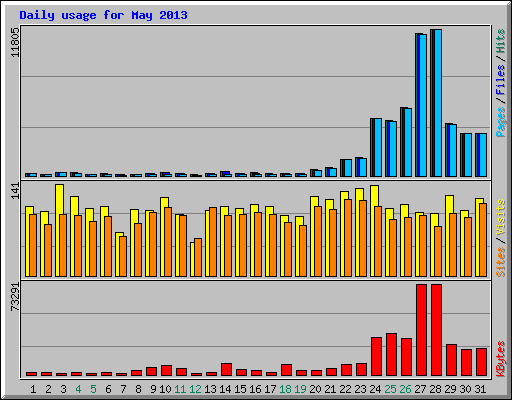Click green weekend day label 19
The height and width of the screenshot is (400, 512).
click(300, 389)
